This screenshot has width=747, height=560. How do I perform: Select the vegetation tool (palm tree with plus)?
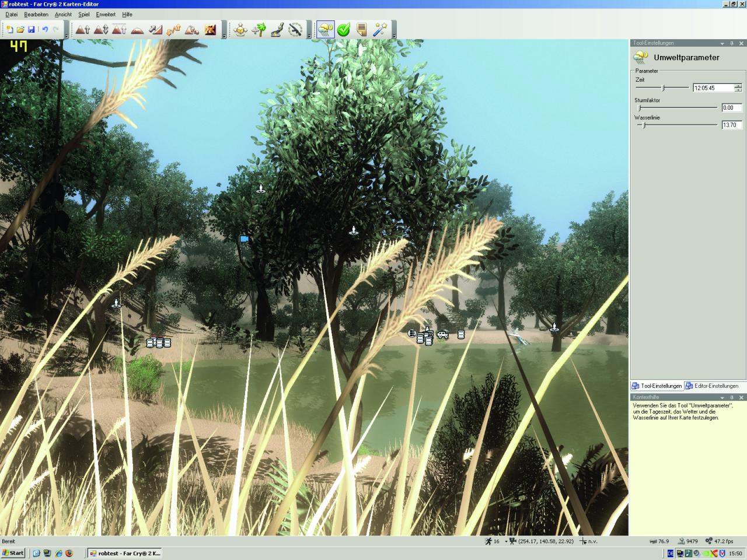pos(259,29)
